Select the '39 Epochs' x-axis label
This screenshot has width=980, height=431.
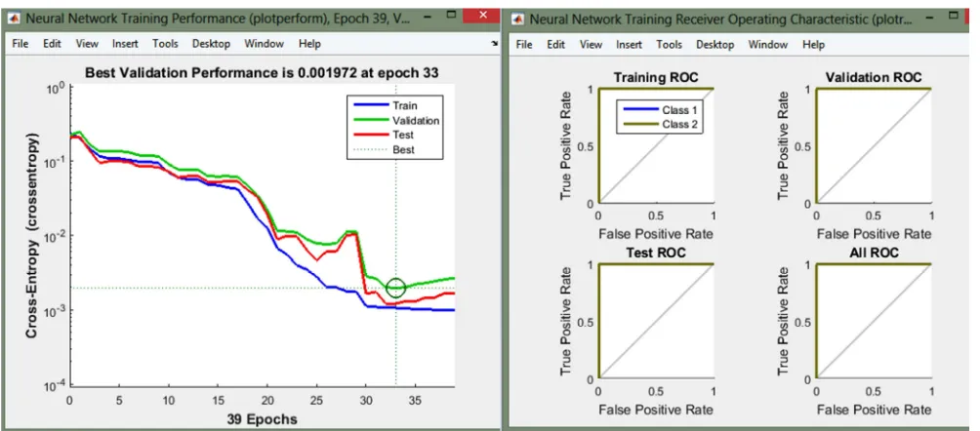(262, 418)
